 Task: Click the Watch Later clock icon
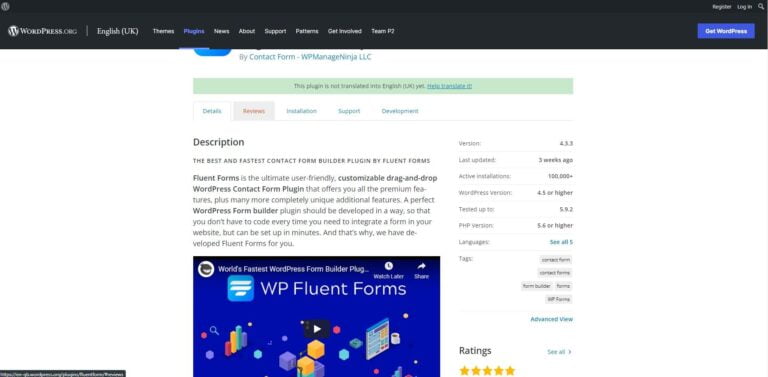coord(388,266)
